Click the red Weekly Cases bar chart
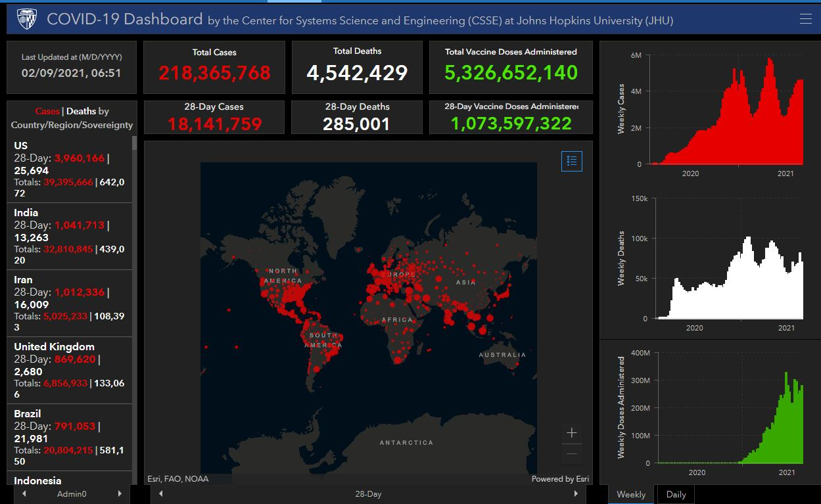 coord(726,110)
